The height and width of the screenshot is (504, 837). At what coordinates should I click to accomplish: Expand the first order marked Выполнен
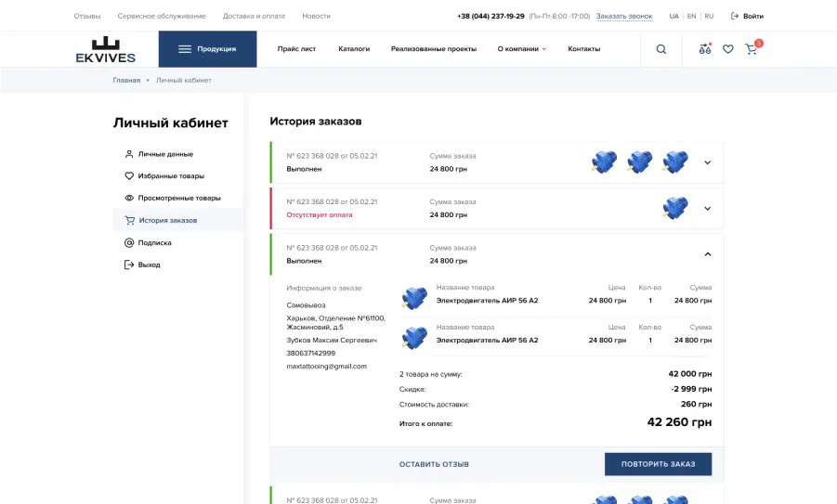[x=707, y=162]
